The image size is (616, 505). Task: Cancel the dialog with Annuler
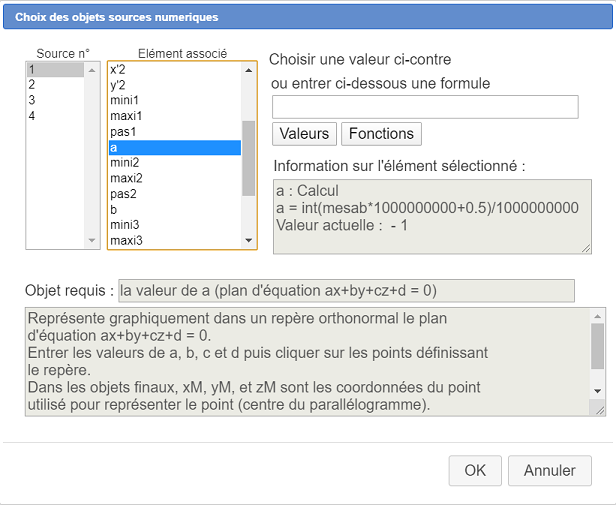pos(550,470)
